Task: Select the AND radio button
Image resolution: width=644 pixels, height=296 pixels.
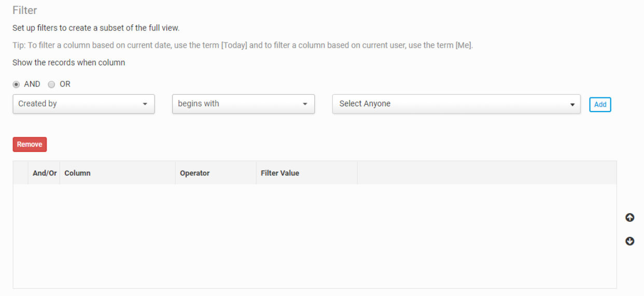Action: click(16, 84)
